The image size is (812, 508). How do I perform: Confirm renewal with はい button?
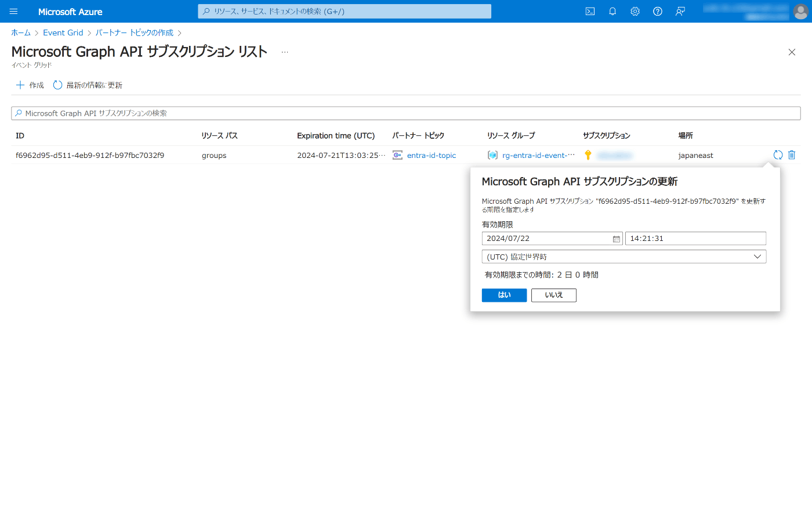(505, 296)
